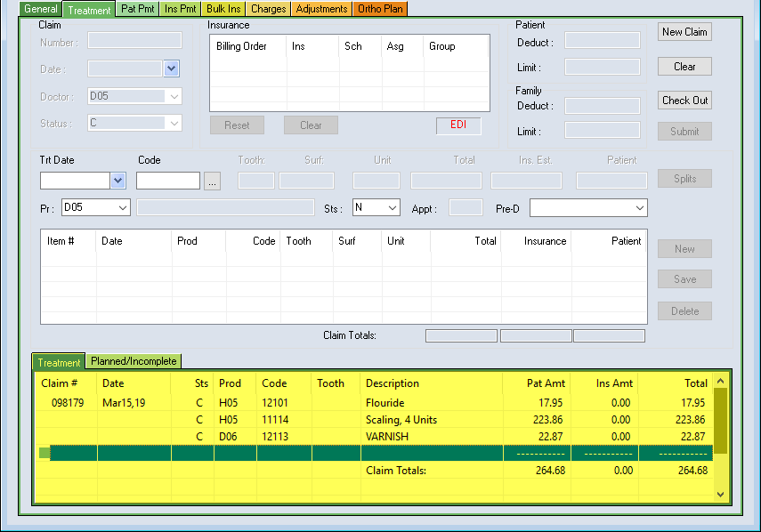Click the ellipsis code lookup button

pyautogui.click(x=212, y=181)
